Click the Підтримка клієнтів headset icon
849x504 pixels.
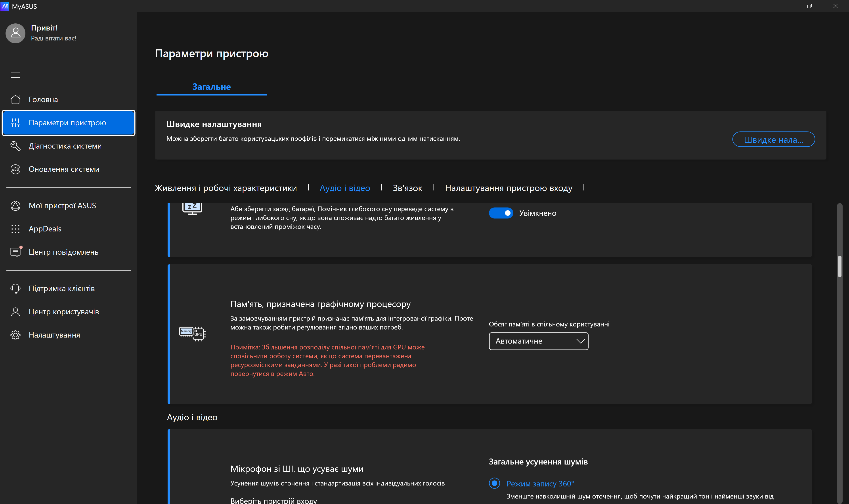15,289
